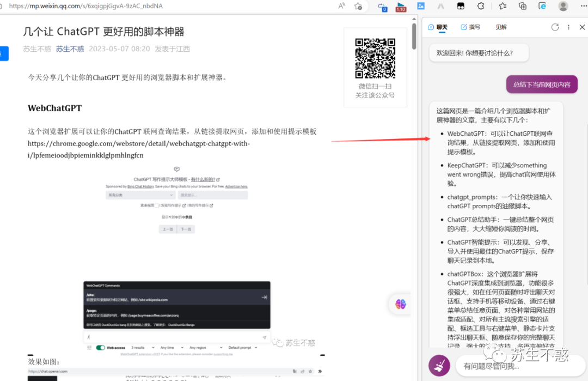Expand the 3 results dropdown
This screenshot has width=588, height=381.
pyautogui.click(x=143, y=348)
